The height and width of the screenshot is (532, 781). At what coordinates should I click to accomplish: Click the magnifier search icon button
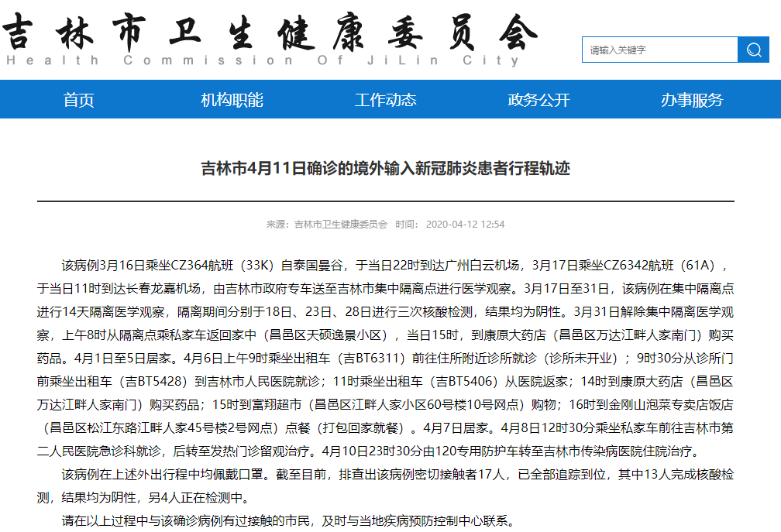coord(753,50)
